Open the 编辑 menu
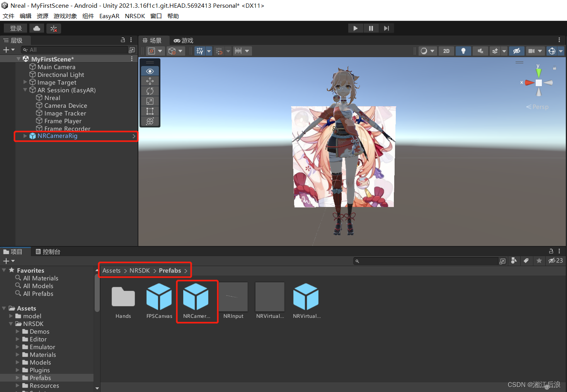The width and height of the screenshot is (567, 392). (26, 16)
